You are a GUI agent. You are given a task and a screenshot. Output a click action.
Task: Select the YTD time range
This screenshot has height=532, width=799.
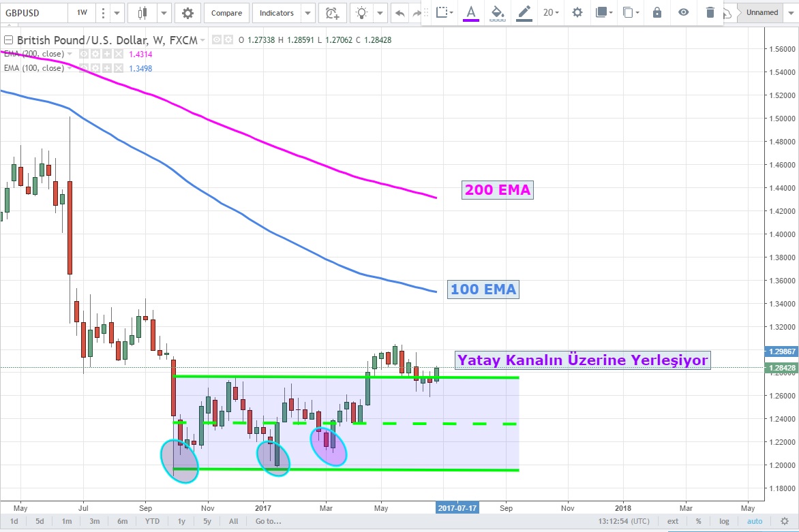tap(153, 521)
